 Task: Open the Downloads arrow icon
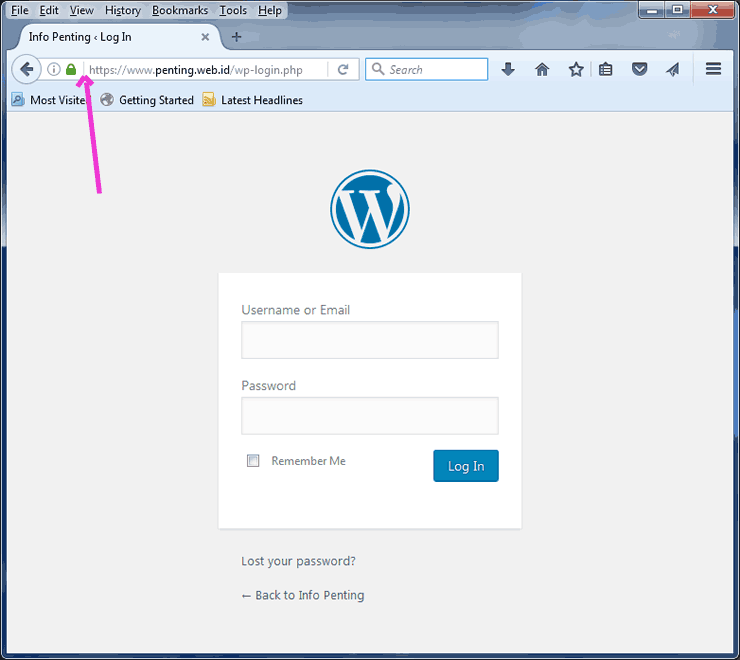(x=508, y=69)
